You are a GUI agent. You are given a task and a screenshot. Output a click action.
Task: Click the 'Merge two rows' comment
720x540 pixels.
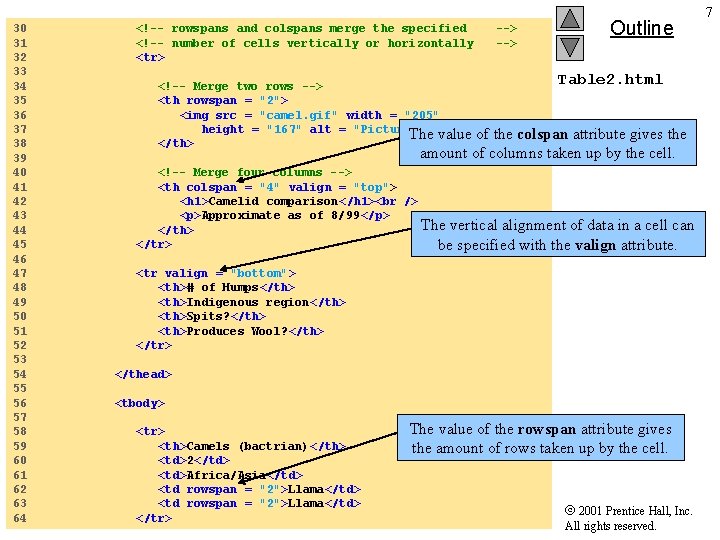coord(242,86)
